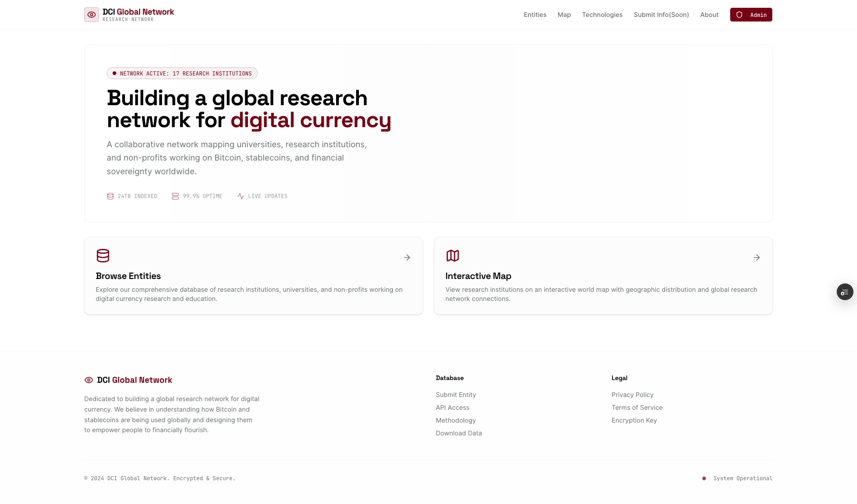The height and width of the screenshot is (504, 857).
Task: Open the Technologies navigation item
Action: pos(602,15)
